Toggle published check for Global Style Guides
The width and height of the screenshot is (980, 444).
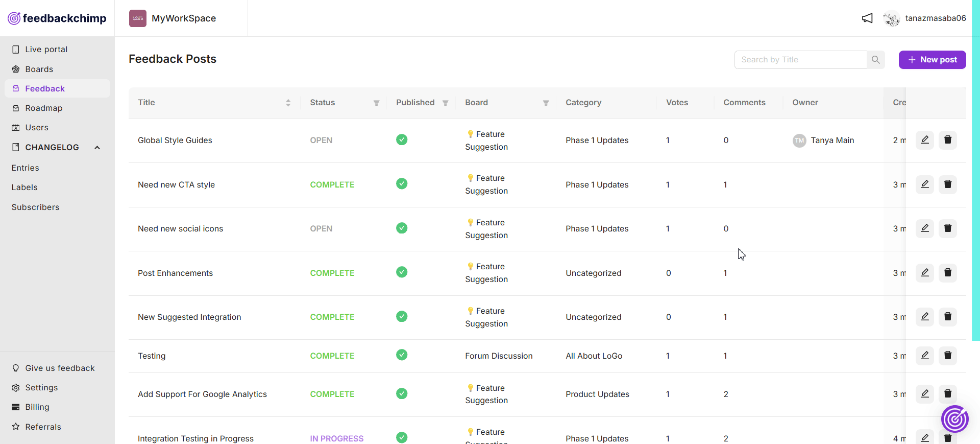(x=402, y=139)
